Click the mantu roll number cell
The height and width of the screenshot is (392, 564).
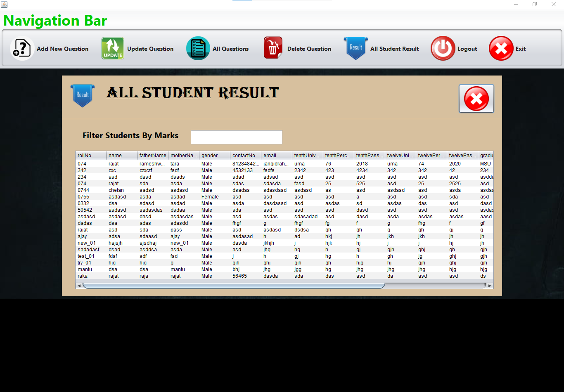(x=91, y=269)
